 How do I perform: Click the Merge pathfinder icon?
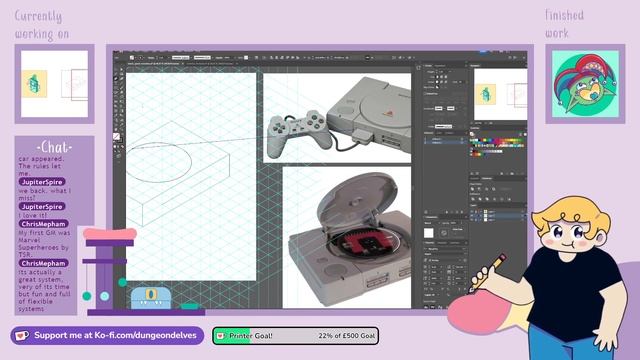(x=487, y=199)
